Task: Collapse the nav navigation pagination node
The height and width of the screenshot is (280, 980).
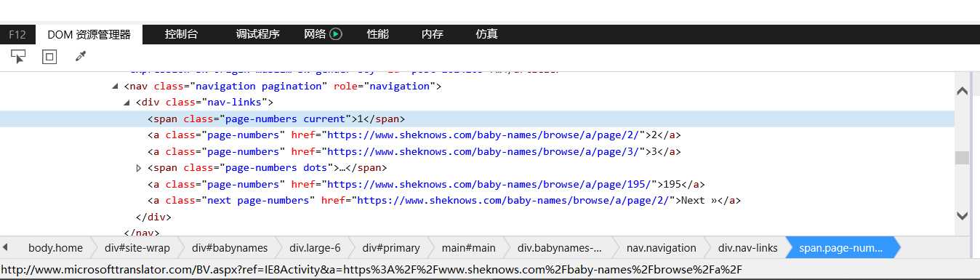Action: [116, 86]
